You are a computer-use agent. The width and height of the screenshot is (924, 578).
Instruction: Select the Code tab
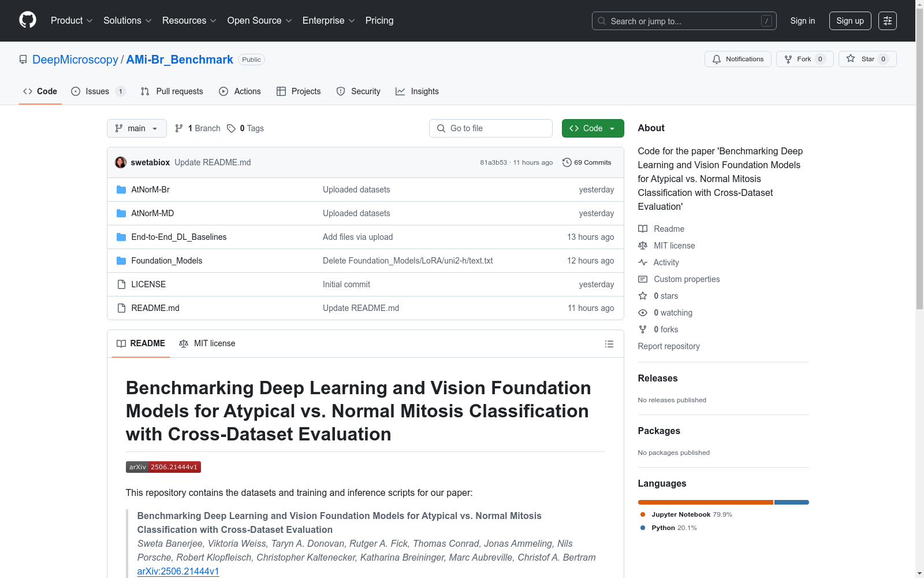click(x=40, y=91)
